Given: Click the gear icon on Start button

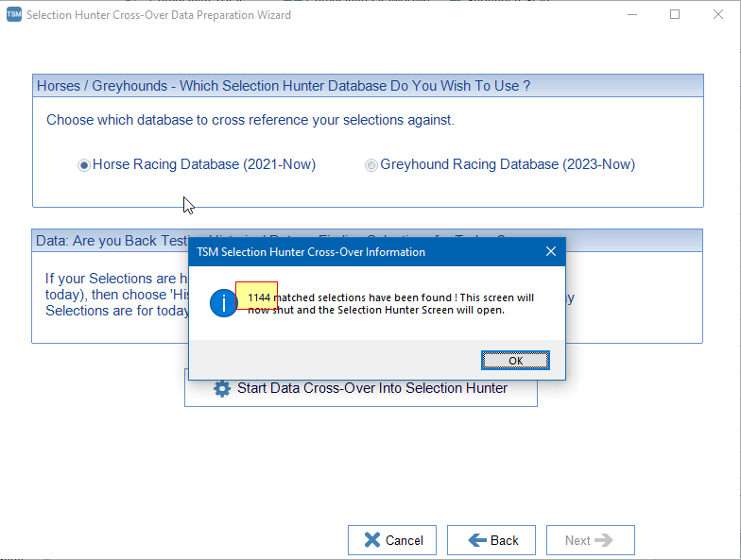Looking at the screenshot, I should 221,388.
